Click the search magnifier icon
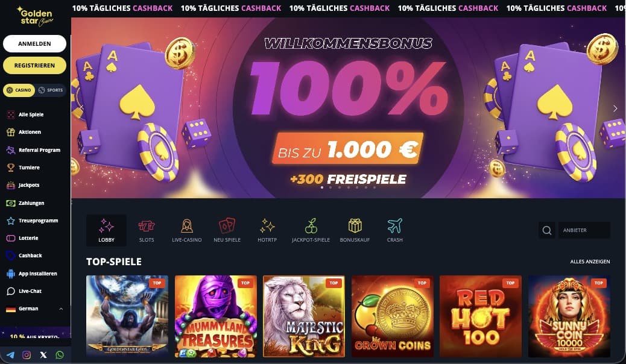The height and width of the screenshot is (364, 626). tap(546, 230)
